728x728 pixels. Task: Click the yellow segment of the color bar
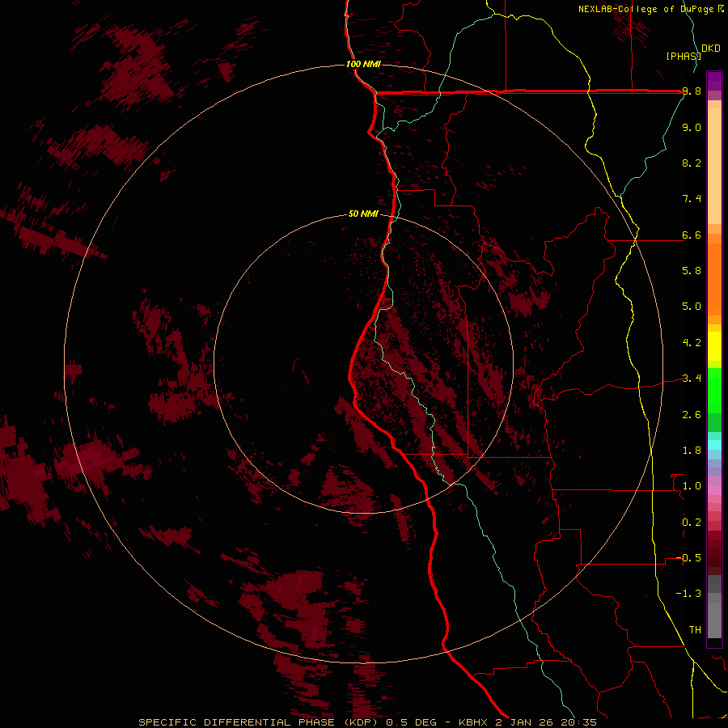coord(714,346)
